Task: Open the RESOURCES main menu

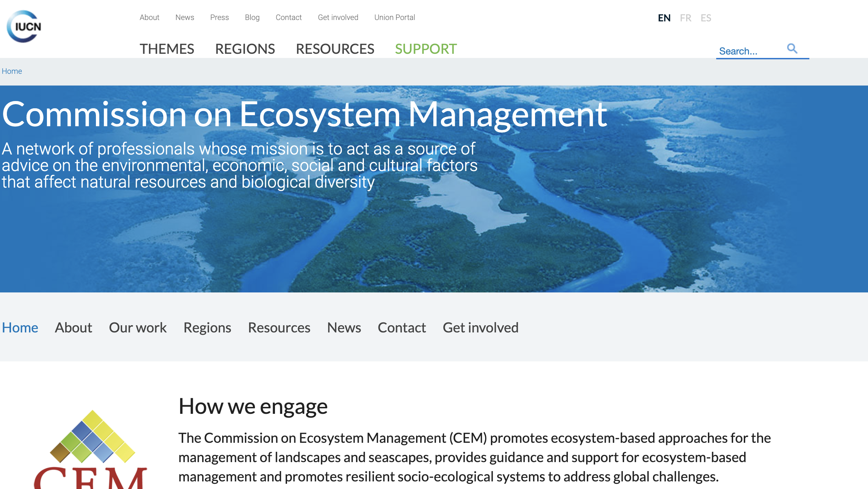Action: pyautogui.click(x=335, y=49)
